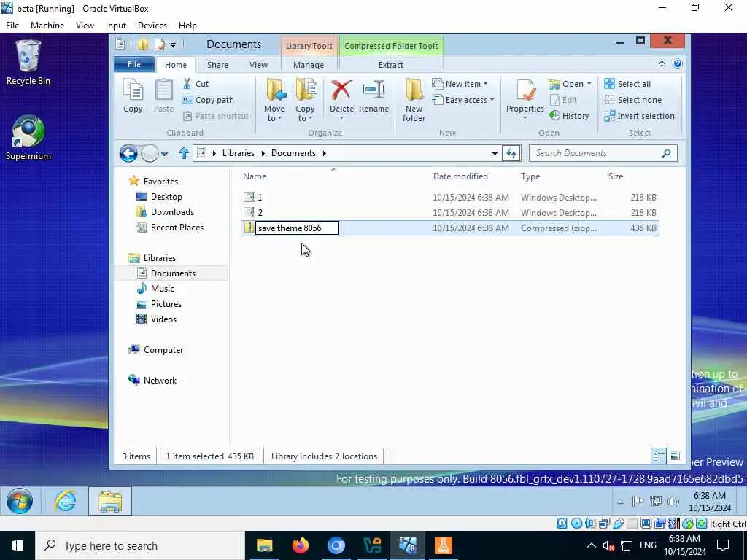Select the Supermium desktop shortcut

[x=28, y=138]
